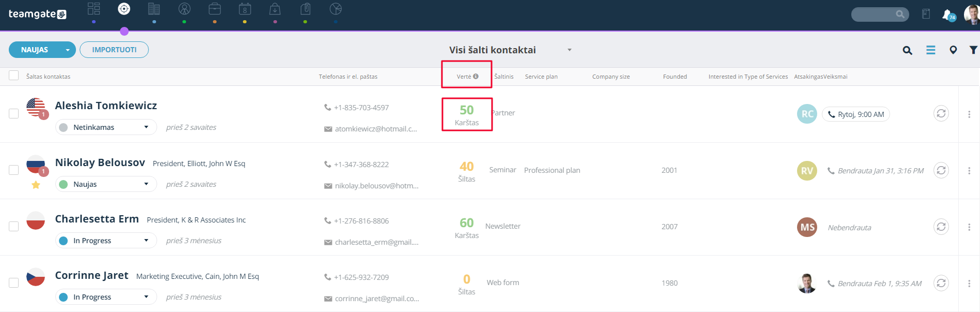
Task: Switch to list view icon
Action: pyautogui.click(x=930, y=50)
